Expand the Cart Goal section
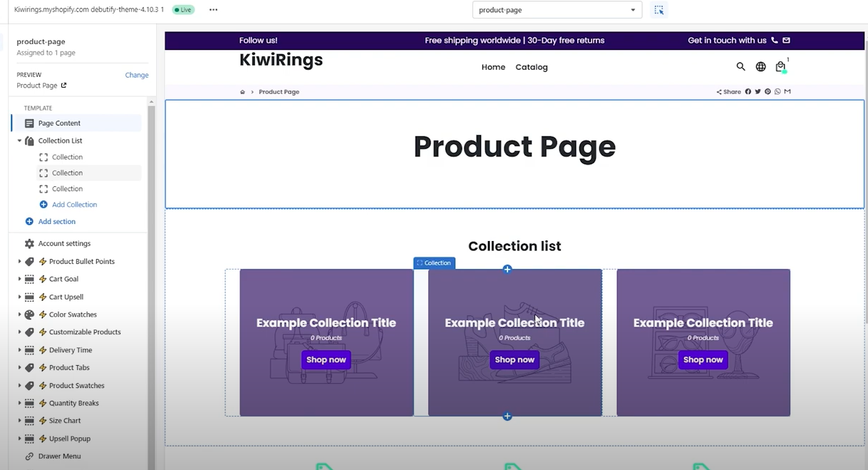This screenshot has height=470, width=868. (19, 280)
